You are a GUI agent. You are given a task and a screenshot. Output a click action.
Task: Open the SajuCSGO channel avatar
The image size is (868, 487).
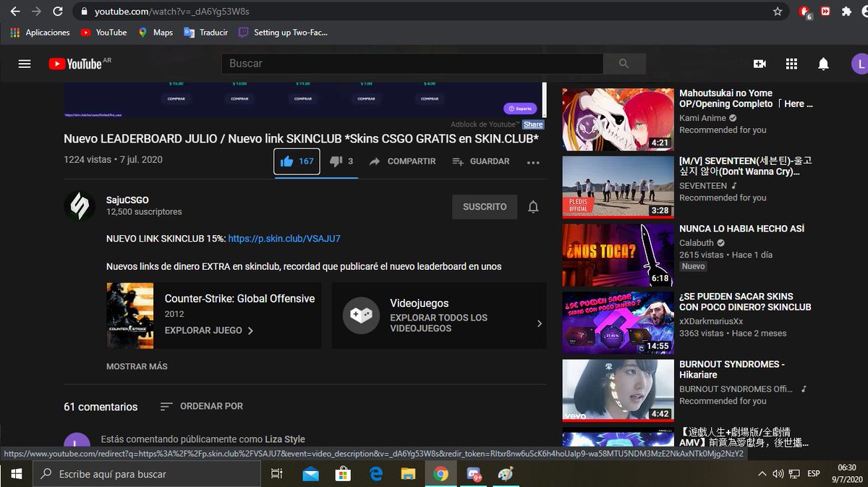(78, 206)
